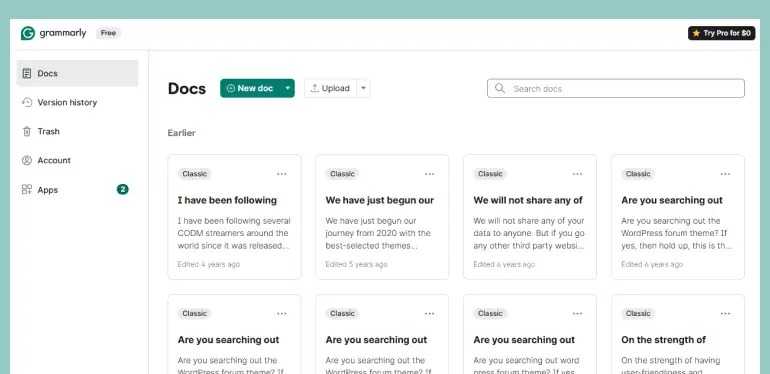Viewport: 770px width, 374px height.
Task: Create a document with the New doc button
Action: click(x=250, y=88)
